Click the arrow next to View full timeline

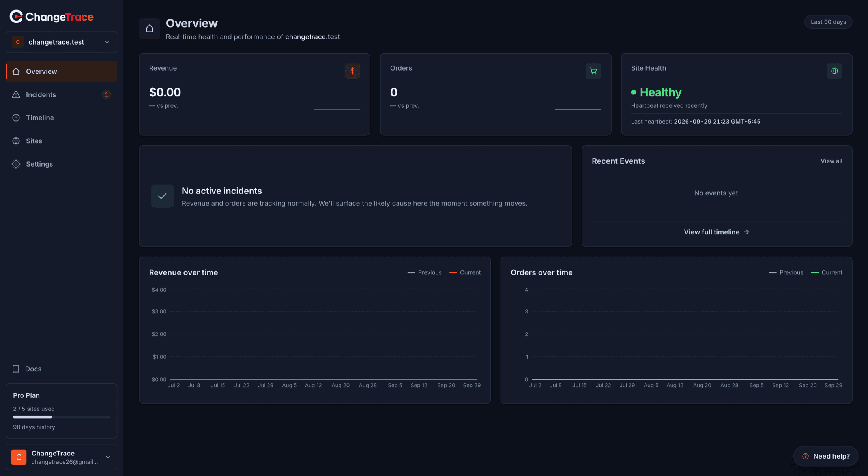pyautogui.click(x=746, y=232)
